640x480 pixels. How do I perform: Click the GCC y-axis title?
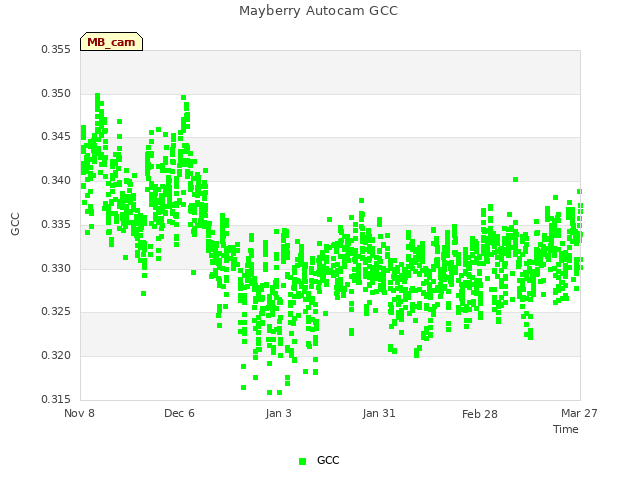click(x=15, y=224)
